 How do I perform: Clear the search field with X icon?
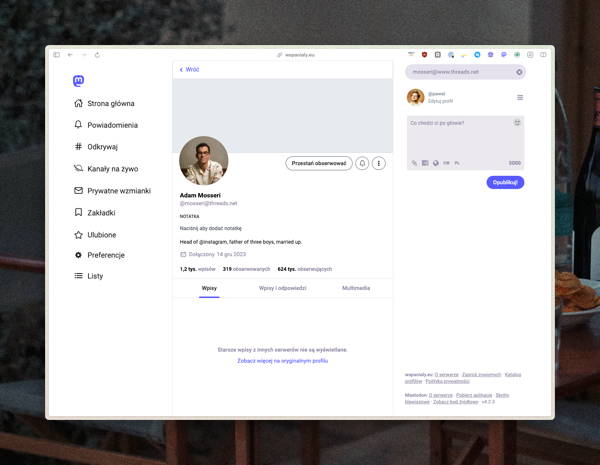(x=519, y=72)
